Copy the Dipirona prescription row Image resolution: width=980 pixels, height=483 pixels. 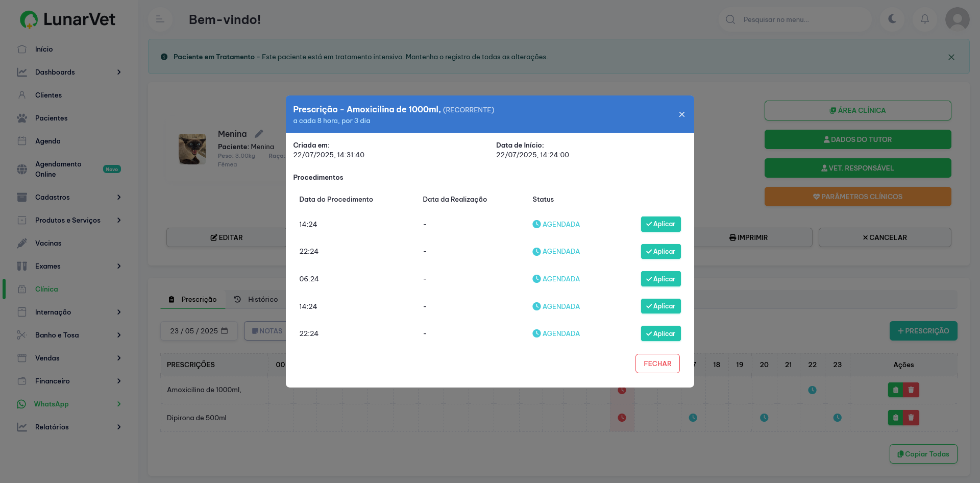(896, 418)
